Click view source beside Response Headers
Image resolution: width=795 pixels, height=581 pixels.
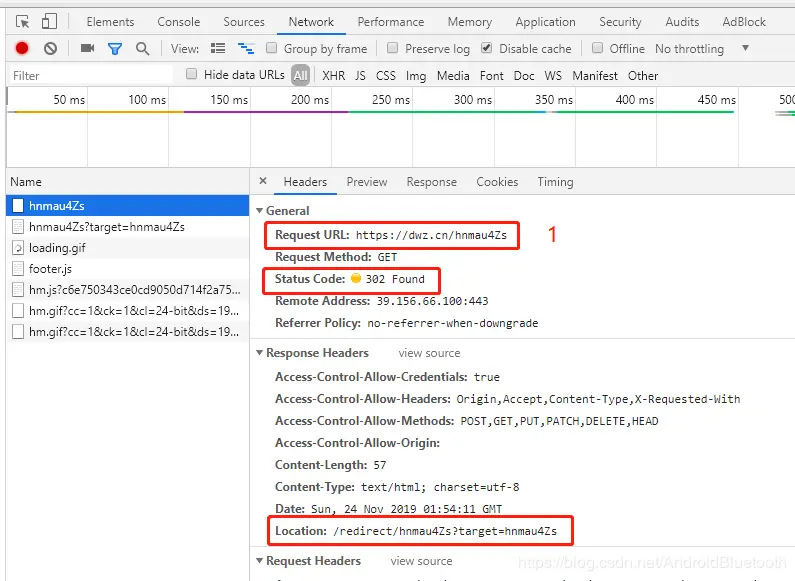tap(429, 353)
